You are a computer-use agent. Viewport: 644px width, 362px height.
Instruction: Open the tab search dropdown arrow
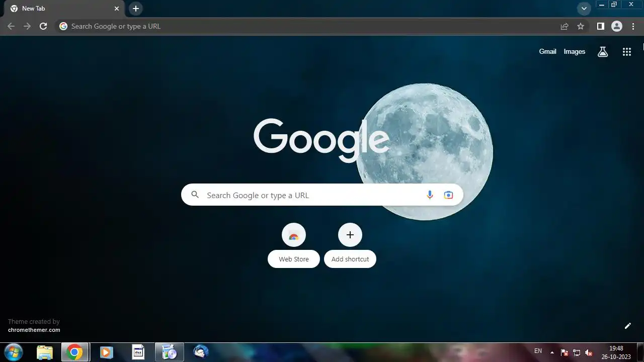[584, 9]
